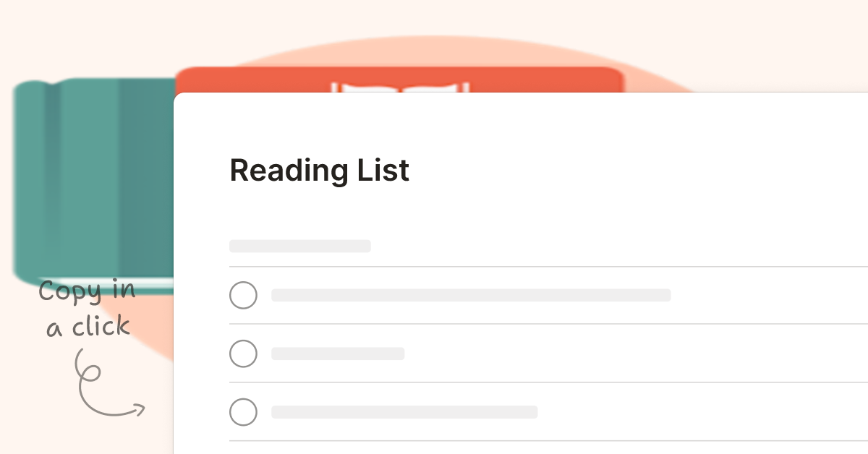Click the "Reading List" title
868x454 pixels.
click(319, 171)
